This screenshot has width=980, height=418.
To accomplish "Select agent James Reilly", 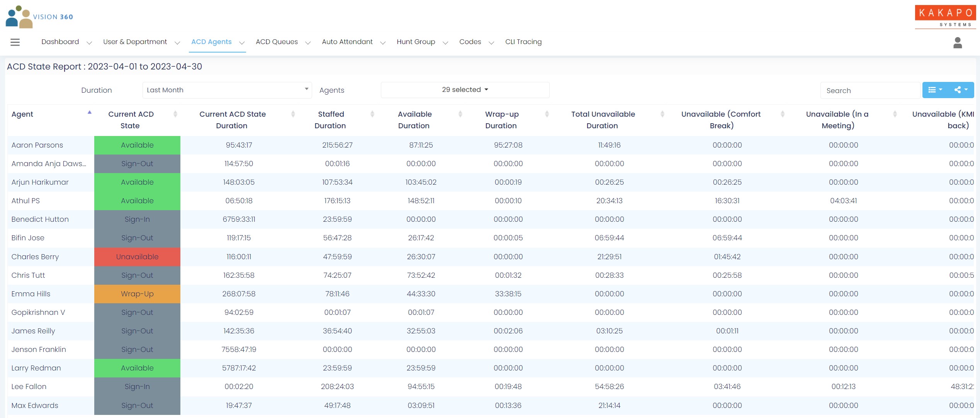I will (x=33, y=331).
